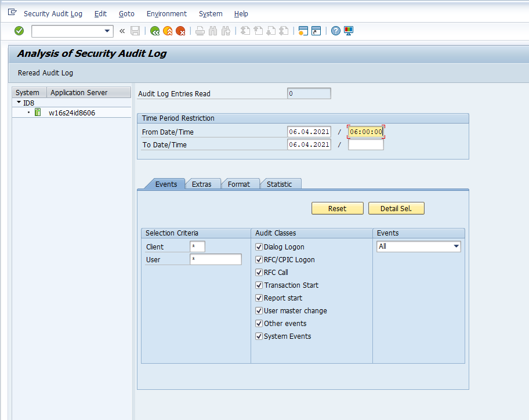Screen dimensions: 529x420
Task: Click the green Back arrow icon
Action: point(155,31)
